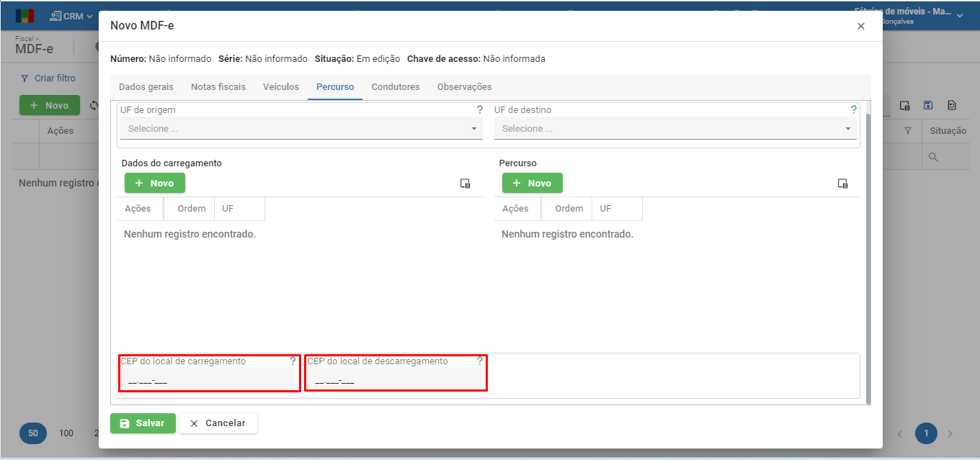Click the green Novo button on background page
Viewport: 980px width, 460px height.
pos(49,105)
